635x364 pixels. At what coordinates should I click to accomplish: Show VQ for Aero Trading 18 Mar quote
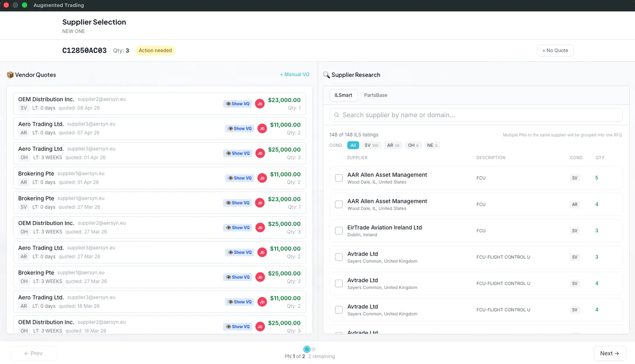pyautogui.click(x=240, y=302)
